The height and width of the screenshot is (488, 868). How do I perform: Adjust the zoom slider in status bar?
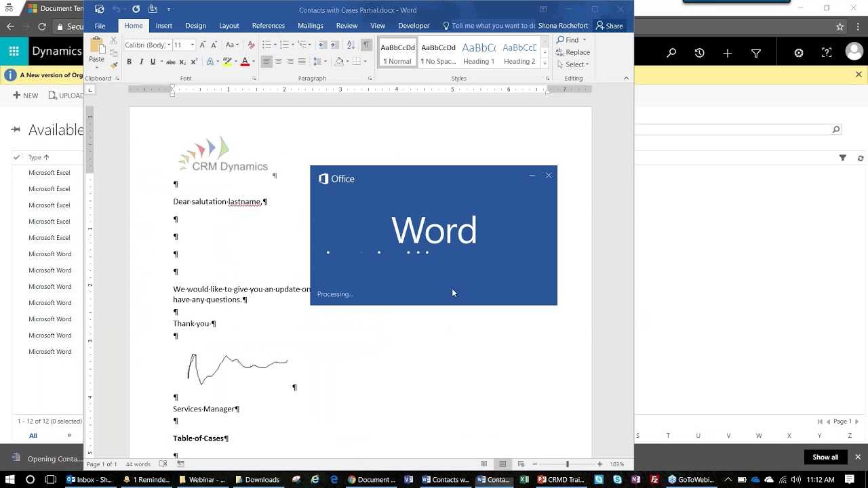pos(568,464)
